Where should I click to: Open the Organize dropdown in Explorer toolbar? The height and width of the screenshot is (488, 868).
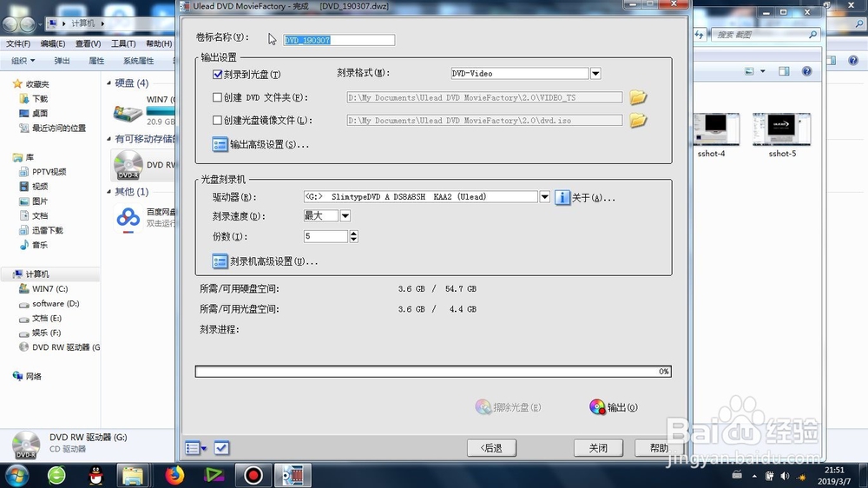pyautogui.click(x=23, y=61)
